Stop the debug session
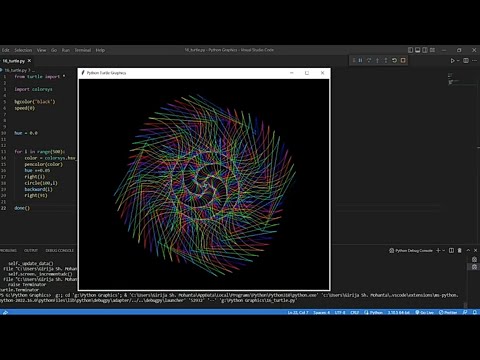The width and height of the screenshot is (480, 360). pyautogui.click(x=403, y=60)
